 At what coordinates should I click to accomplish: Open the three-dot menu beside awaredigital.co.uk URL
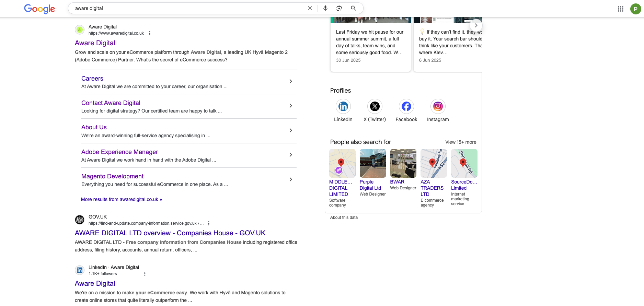150,33
